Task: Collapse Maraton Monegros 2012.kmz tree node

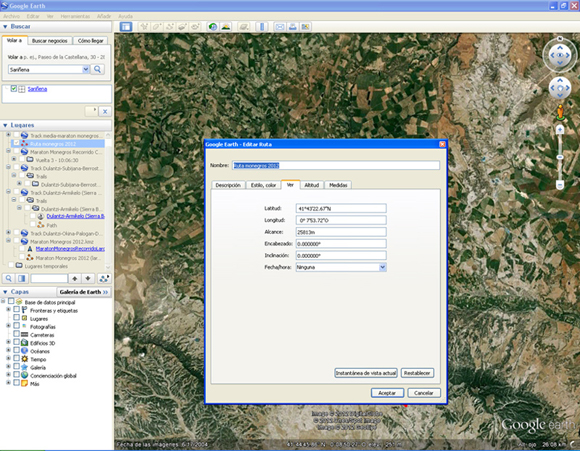Action: pos(8,241)
